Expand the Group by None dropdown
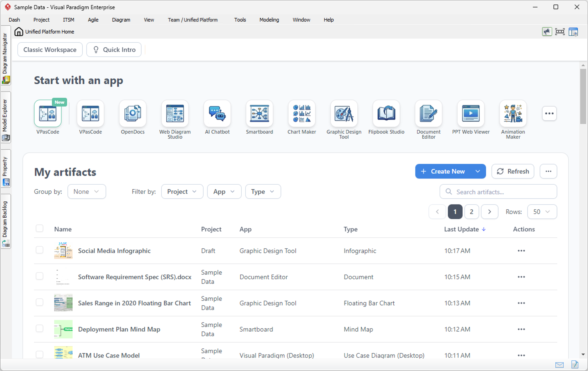Image resolution: width=588 pixels, height=371 pixels. pyautogui.click(x=86, y=192)
